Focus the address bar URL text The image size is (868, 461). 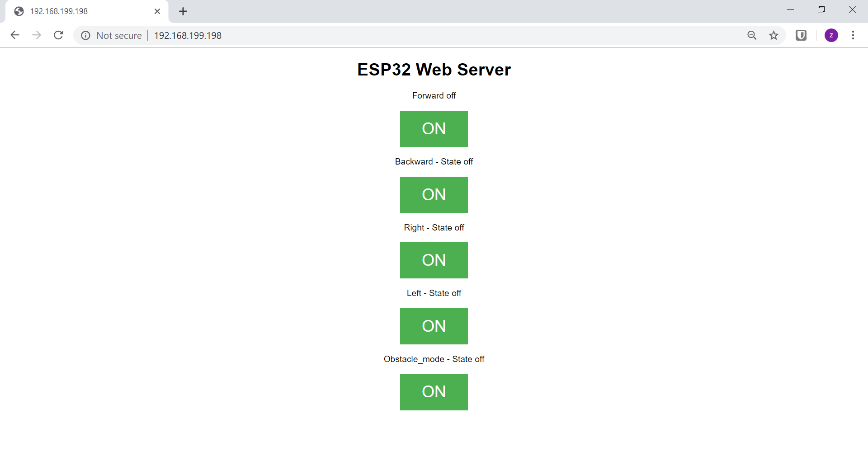188,35
